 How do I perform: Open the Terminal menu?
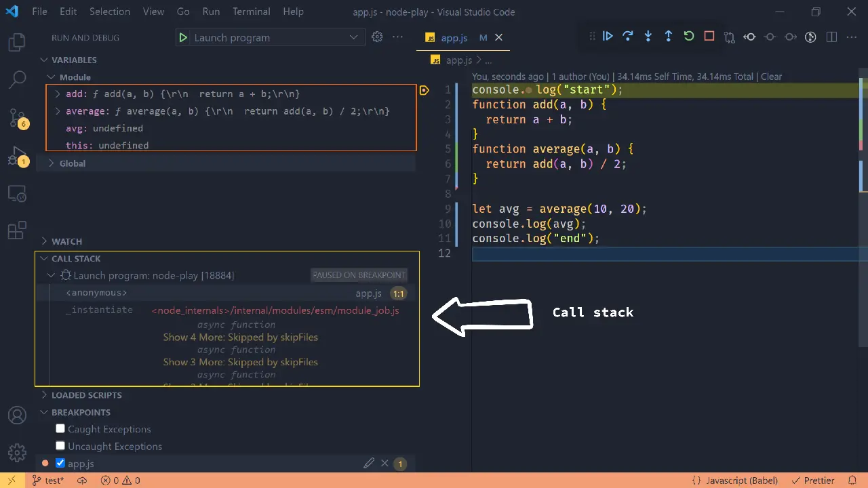(251, 12)
